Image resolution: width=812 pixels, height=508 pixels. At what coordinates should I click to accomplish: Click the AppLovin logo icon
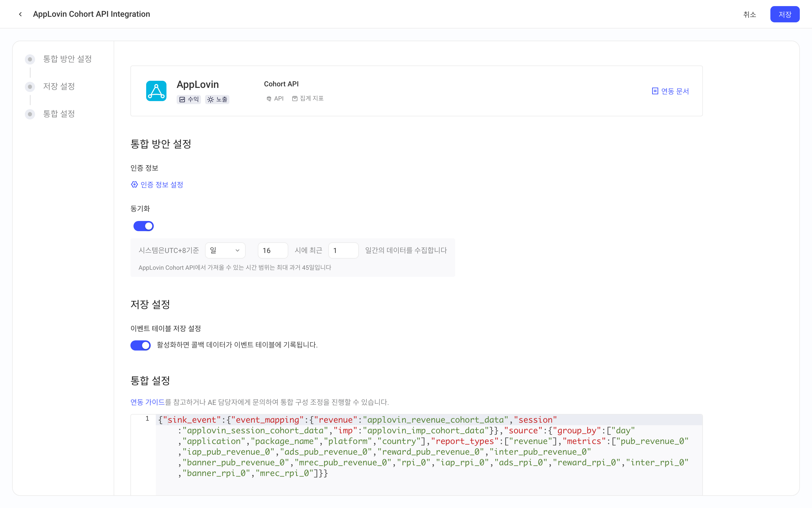pos(156,91)
